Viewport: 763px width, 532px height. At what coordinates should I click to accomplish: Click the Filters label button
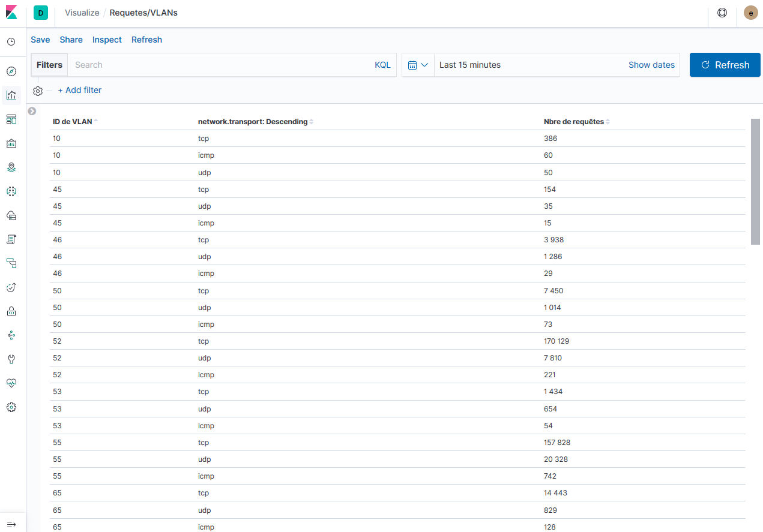point(49,65)
